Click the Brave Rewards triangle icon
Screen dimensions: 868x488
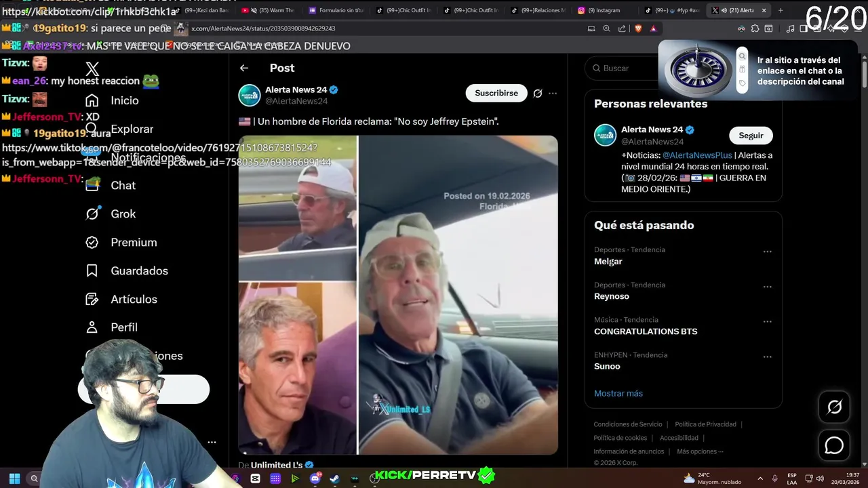[653, 28]
